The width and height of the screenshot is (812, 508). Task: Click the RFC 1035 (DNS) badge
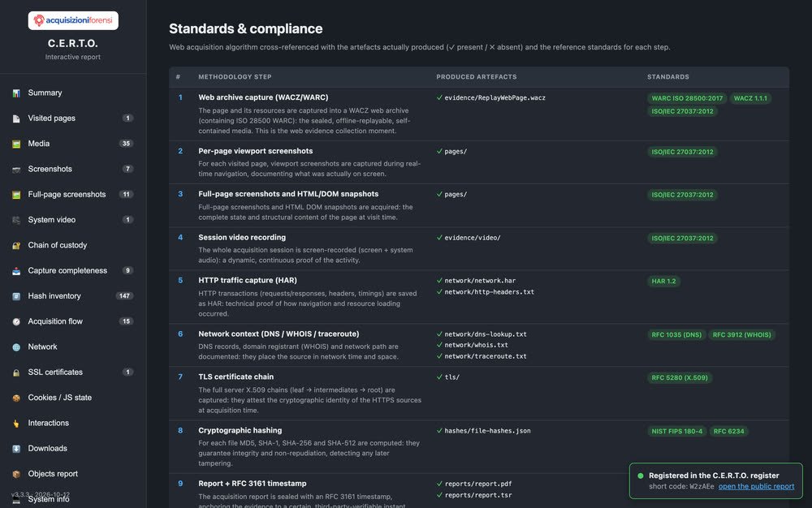(676, 334)
